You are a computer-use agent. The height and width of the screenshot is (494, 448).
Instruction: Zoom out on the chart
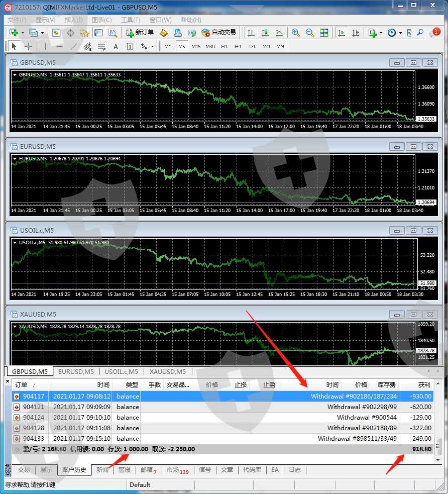[x=310, y=33]
